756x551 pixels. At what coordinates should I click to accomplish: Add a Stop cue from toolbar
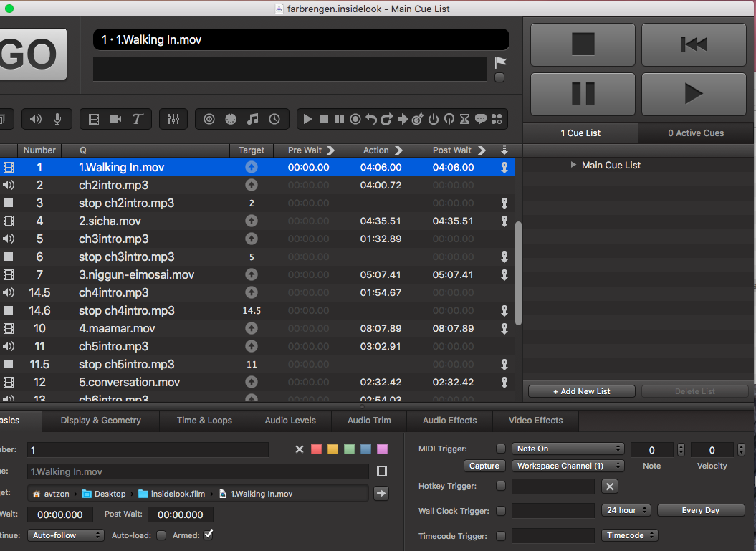point(324,119)
